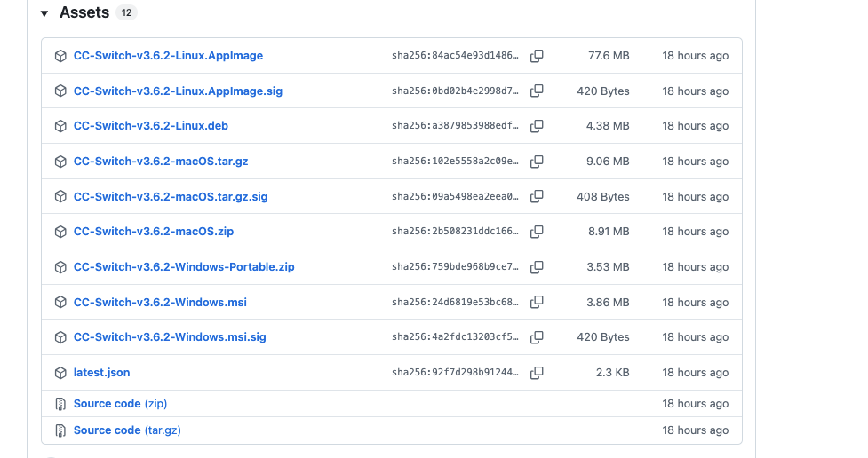Download CC-Switch-v3.6.2-Windows.msi installer

pos(160,303)
